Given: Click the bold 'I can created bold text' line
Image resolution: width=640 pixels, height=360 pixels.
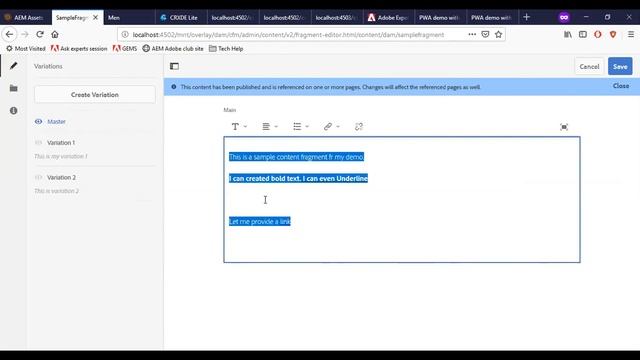Looking at the screenshot, I should pyautogui.click(x=298, y=178).
